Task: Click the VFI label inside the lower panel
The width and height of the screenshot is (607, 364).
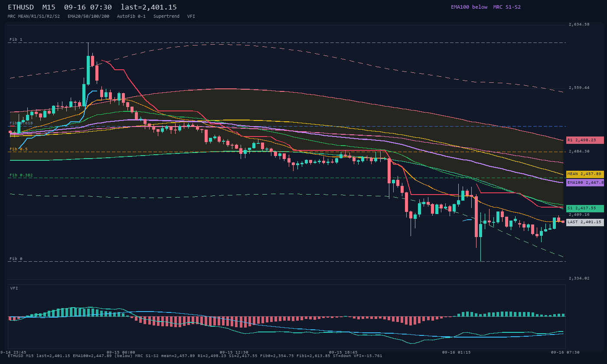Action: click(x=14, y=288)
